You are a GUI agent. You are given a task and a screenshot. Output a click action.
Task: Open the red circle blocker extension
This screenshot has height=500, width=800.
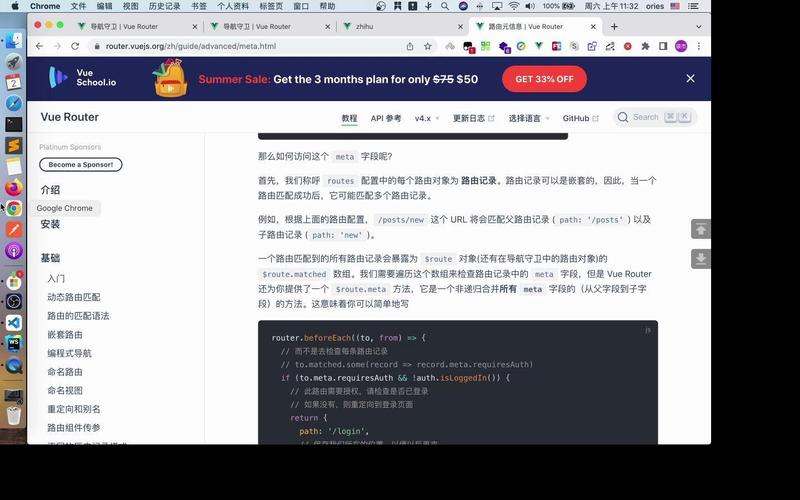[628, 46]
